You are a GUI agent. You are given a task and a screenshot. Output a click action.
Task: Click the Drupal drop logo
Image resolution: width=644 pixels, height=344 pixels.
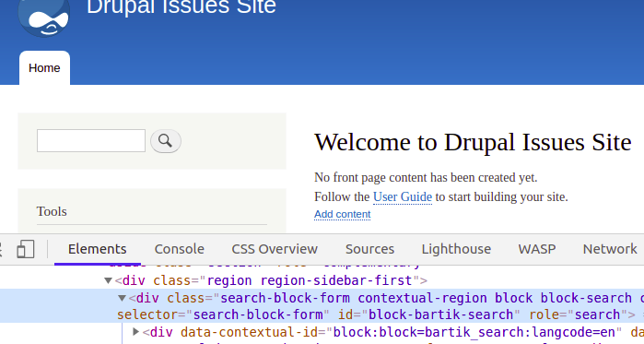click(44, 18)
